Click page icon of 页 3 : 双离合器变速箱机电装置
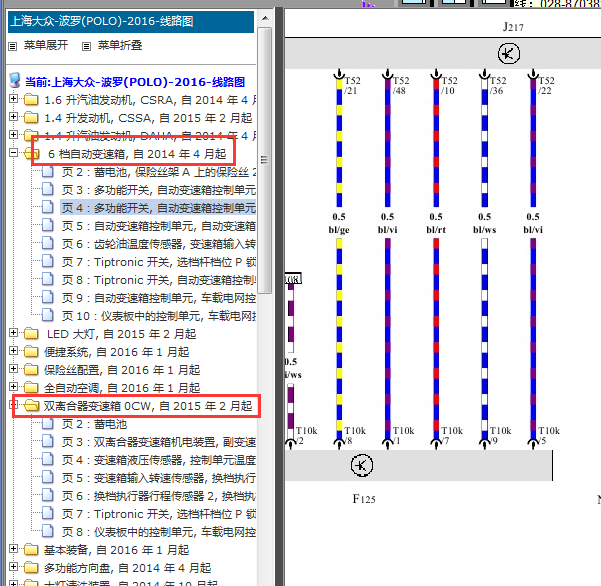The width and height of the screenshot is (601, 586). pyautogui.click(x=48, y=441)
